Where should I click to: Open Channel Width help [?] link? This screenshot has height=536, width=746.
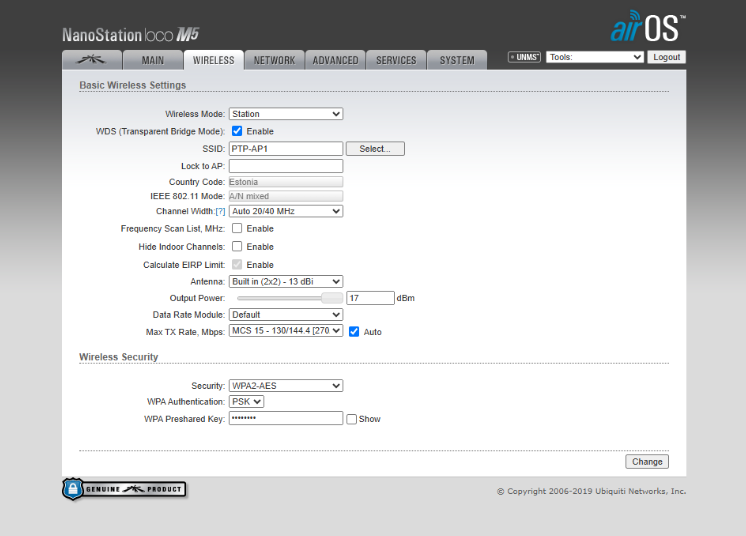click(220, 212)
